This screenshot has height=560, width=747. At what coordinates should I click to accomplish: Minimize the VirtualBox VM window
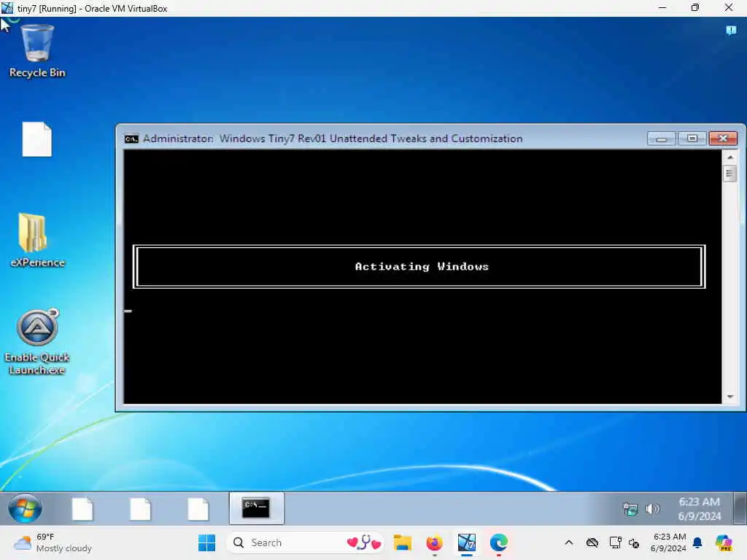click(x=662, y=8)
